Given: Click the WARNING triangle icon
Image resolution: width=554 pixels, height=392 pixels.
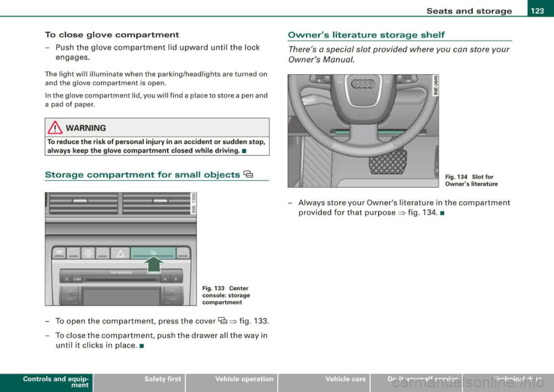Looking at the screenshot, I should [x=55, y=128].
